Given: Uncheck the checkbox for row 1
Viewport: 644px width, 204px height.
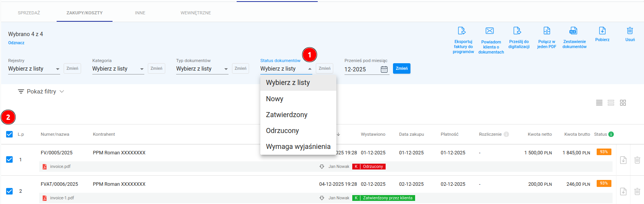Looking at the screenshot, I should 9,159.
